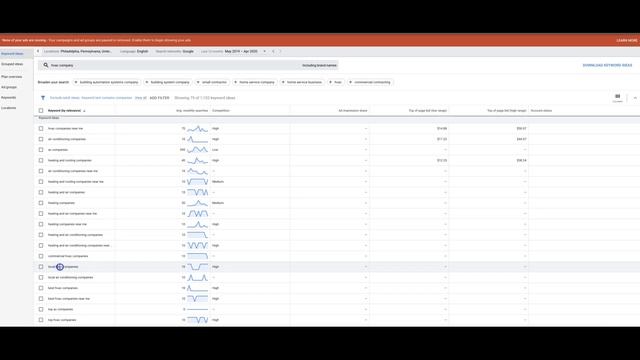
Task: Click the back arrow beside Locations
Action: coord(38,51)
